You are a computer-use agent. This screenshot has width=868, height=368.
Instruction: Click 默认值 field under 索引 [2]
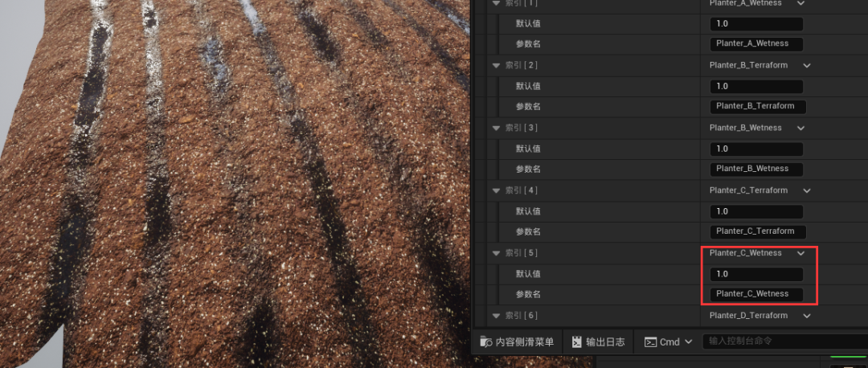[756, 86]
